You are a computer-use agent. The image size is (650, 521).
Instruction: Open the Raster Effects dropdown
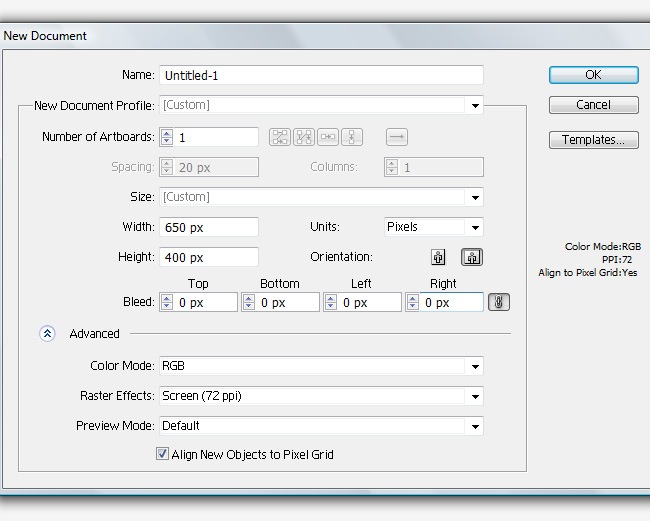tap(476, 396)
